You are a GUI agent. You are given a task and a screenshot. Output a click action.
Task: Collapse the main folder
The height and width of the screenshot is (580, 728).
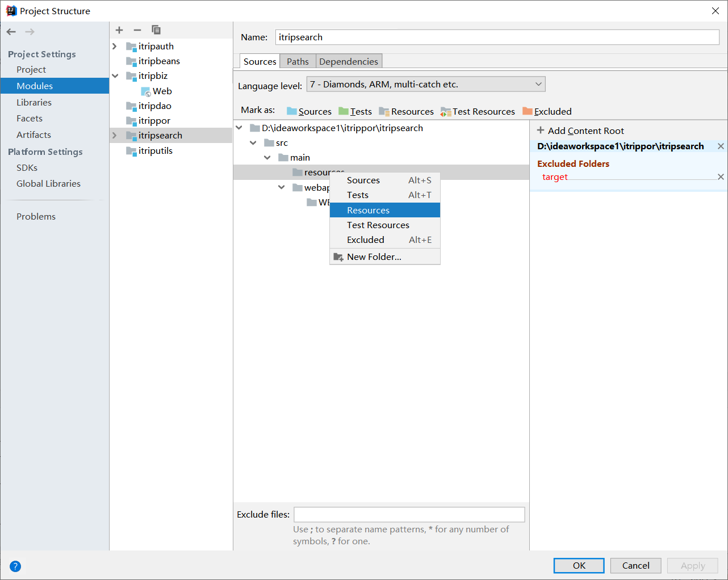pyautogui.click(x=267, y=157)
